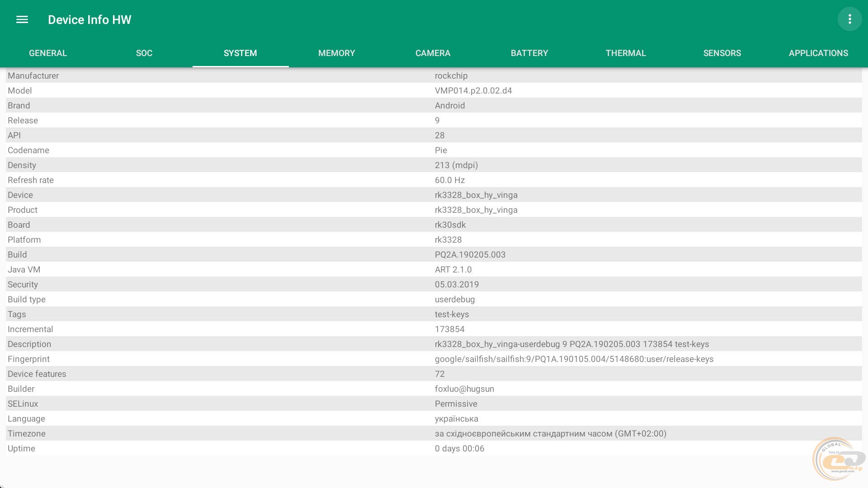Switch to the GENERAL tab
The width and height of the screenshot is (868, 488).
click(x=48, y=53)
